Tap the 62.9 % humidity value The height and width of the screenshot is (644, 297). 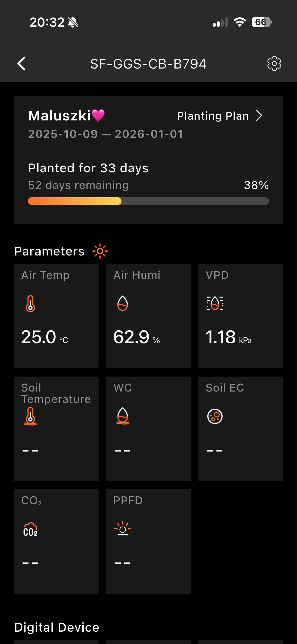[137, 337]
